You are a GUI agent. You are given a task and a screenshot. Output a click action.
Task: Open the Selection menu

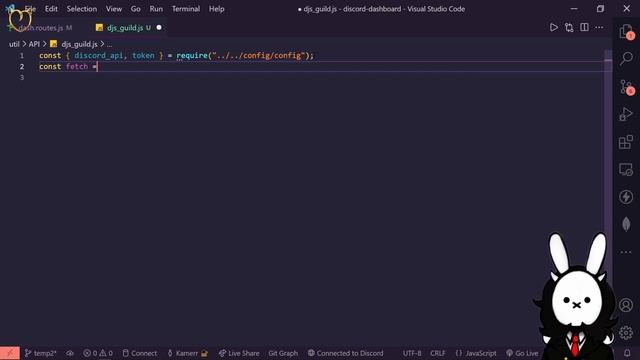82,9
